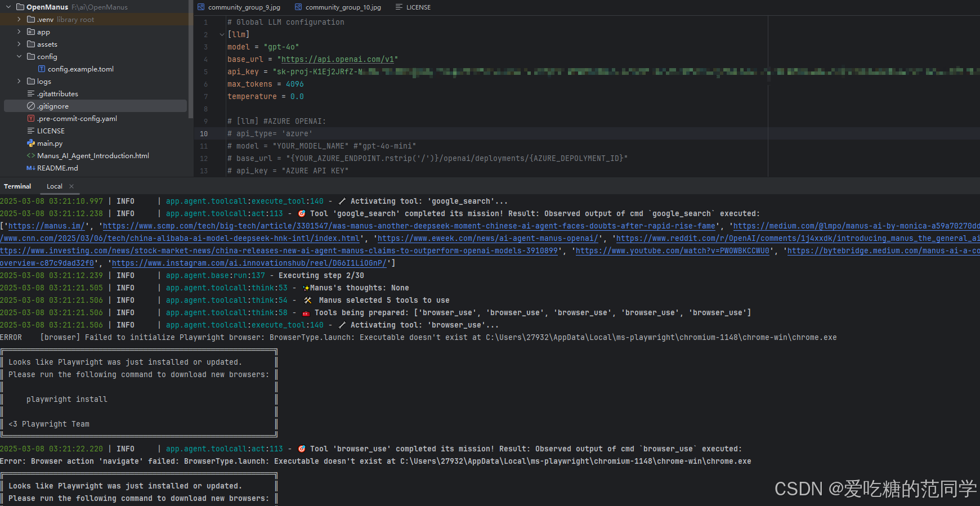Open Manus_AI_Agent_Introduction.html file
Viewport: 980px width, 506px height.
tap(93, 156)
